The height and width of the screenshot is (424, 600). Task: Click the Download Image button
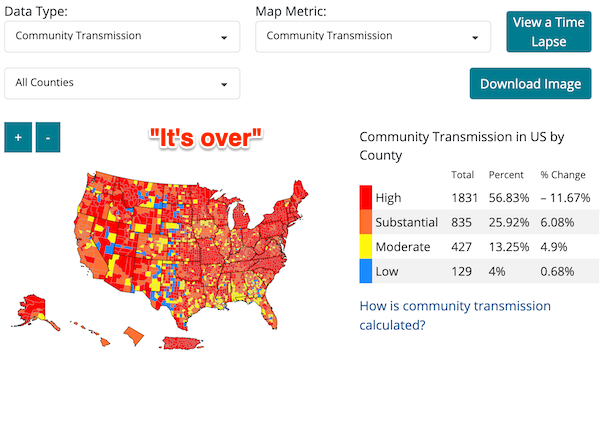pyautogui.click(x=530, y=83)
